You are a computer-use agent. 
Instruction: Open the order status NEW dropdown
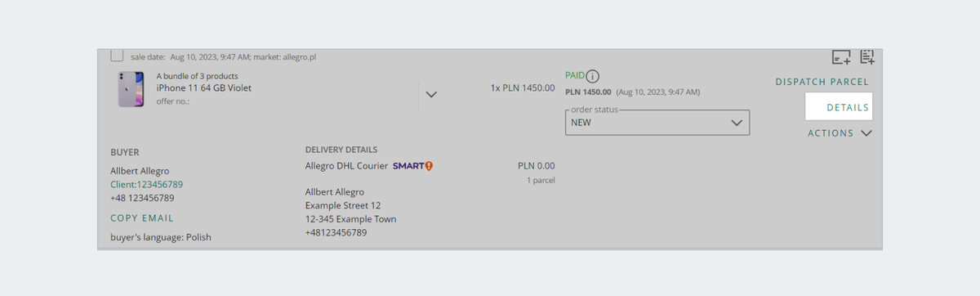coord(657,123)
